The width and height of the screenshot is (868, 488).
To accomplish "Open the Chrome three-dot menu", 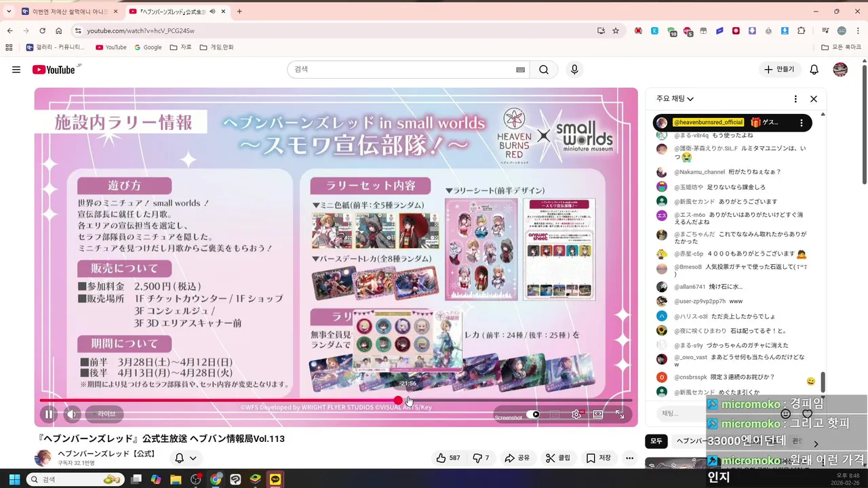I will (x=858, y=30).
